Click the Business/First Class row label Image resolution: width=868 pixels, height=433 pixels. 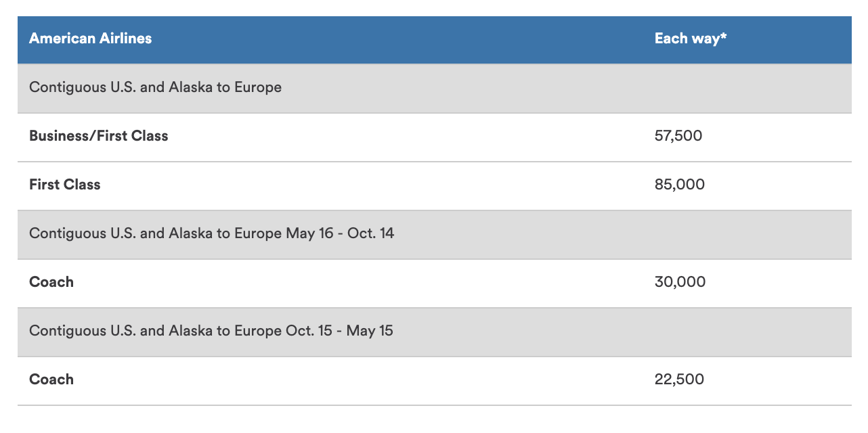(x=99, y=136)
